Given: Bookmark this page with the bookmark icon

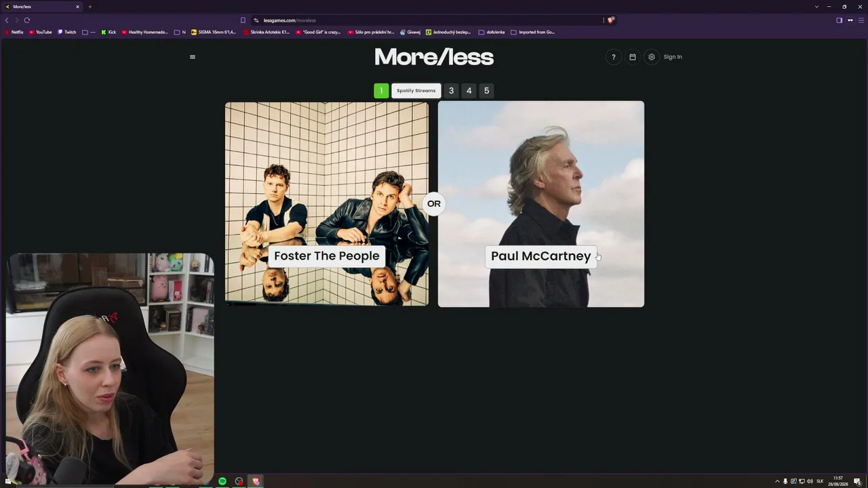Looking at the screenshot, I should click(x=243, y=20).
